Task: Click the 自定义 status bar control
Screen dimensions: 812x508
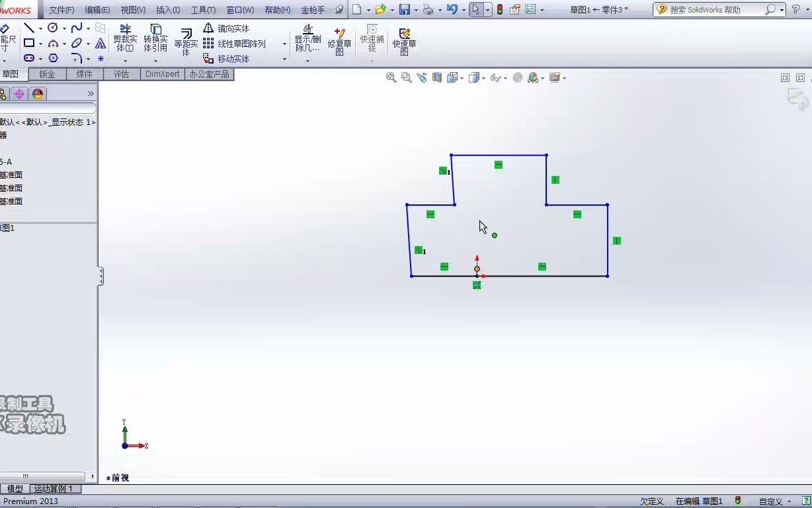Action: pyautogui.click(x=770, y=501)
